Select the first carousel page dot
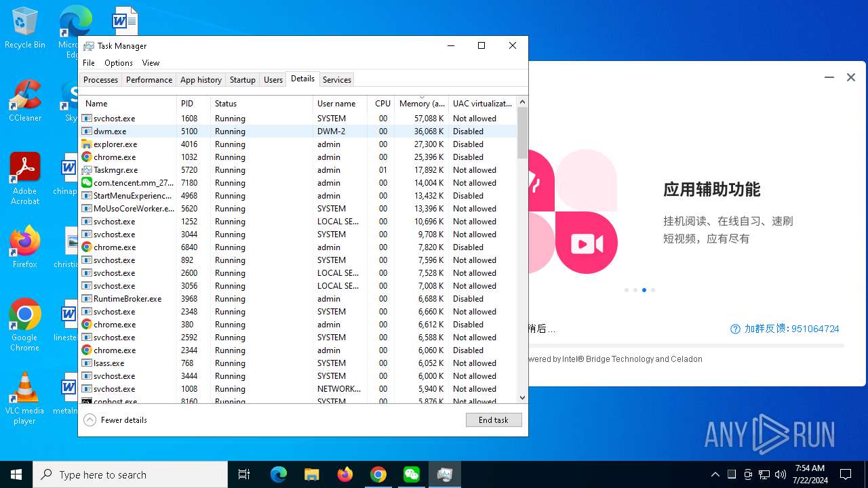This screenshot has width=868, height=488. 627,290
